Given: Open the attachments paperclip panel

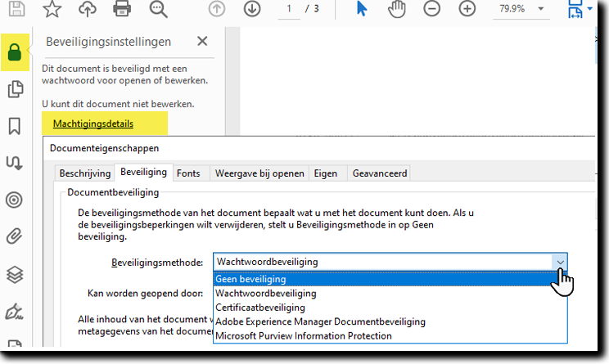Looking at the screenshot, I should 15,236.
